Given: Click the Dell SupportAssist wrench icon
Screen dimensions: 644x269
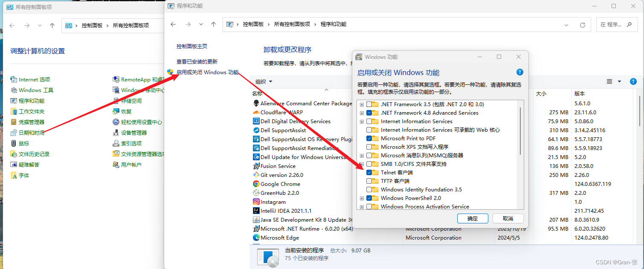Looking at the screenshot, I should pos(256,130).
